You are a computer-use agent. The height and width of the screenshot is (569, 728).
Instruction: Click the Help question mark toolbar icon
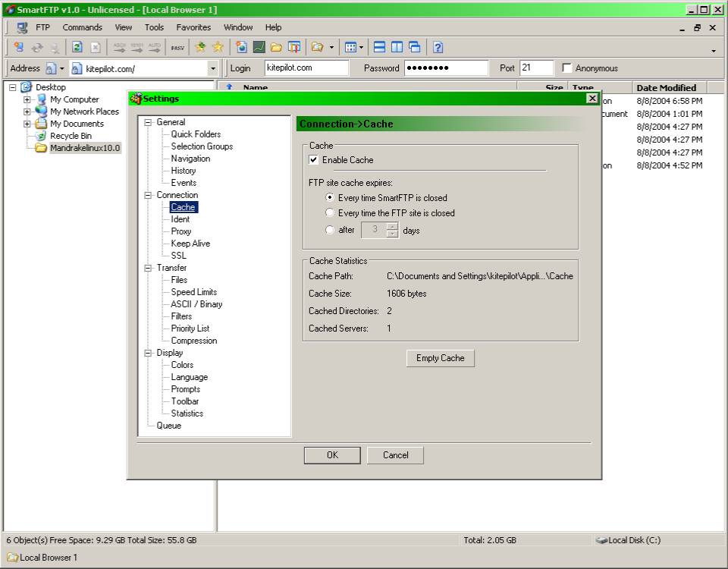tap(438, 47)
